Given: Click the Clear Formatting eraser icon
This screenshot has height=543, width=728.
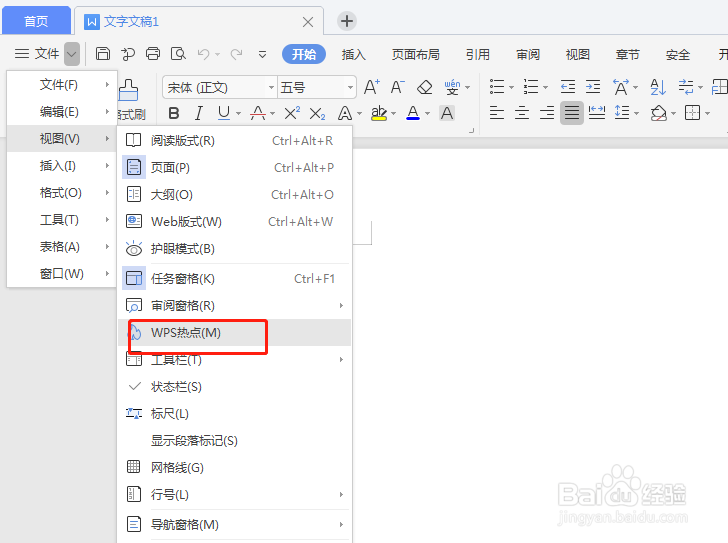Looking at the screenshot, I should 424,87.
